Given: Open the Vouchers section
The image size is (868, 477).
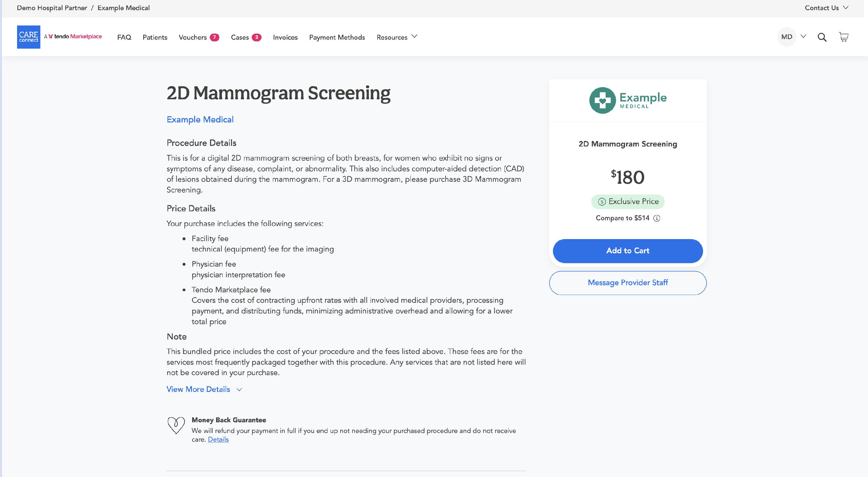Looking at the screenshot, I should 192,37.
